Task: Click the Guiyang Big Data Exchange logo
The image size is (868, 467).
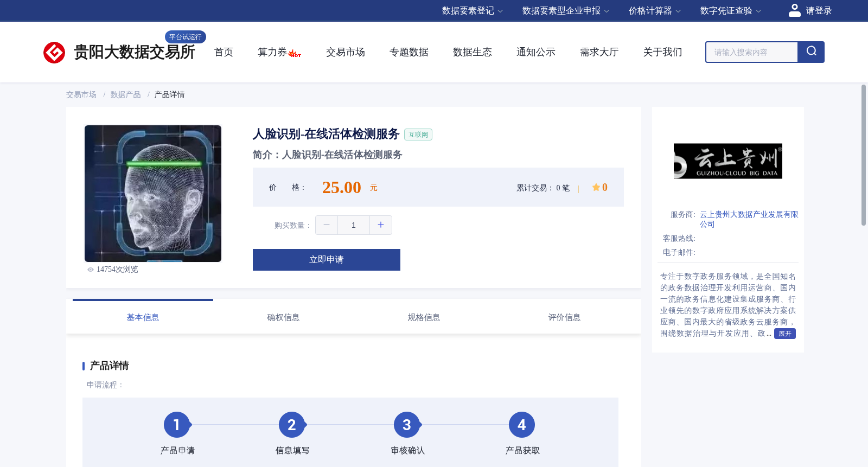Action: point(119,52)
